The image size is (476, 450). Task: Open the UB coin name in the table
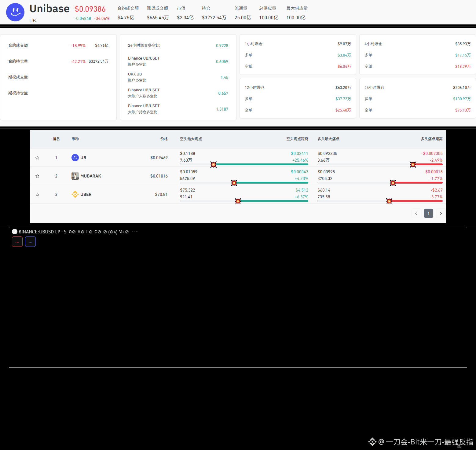(83, 158)
